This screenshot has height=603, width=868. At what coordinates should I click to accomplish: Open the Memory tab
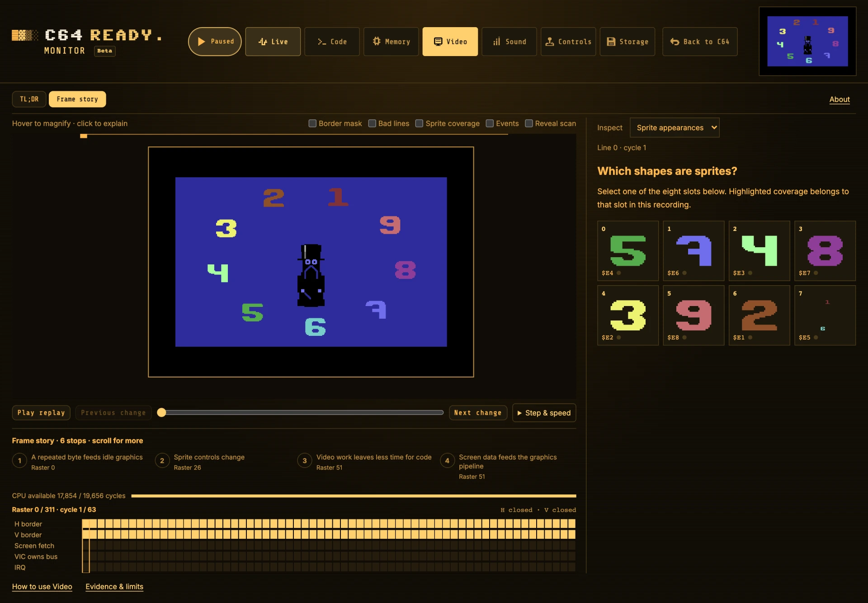(391, 42)
